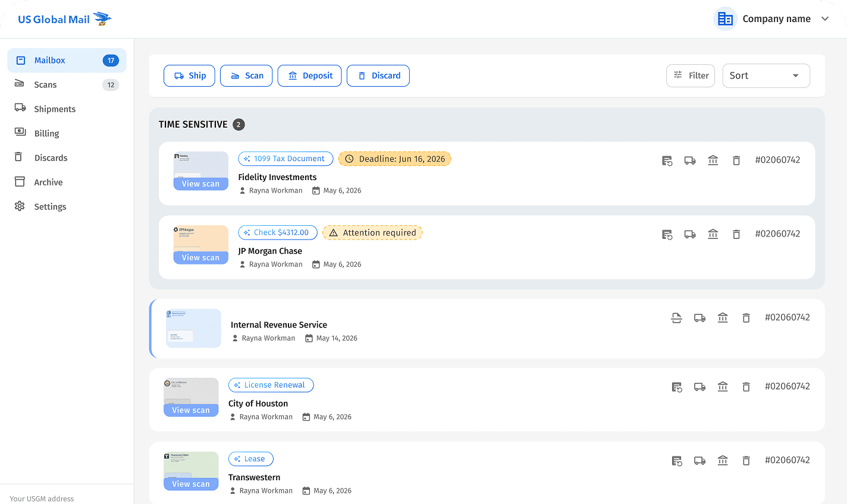Click the discard trash icon for Fidelity Investments
The height and width of the screenshot is (504, 847).
pyautogui.click(x=736, y=160)
